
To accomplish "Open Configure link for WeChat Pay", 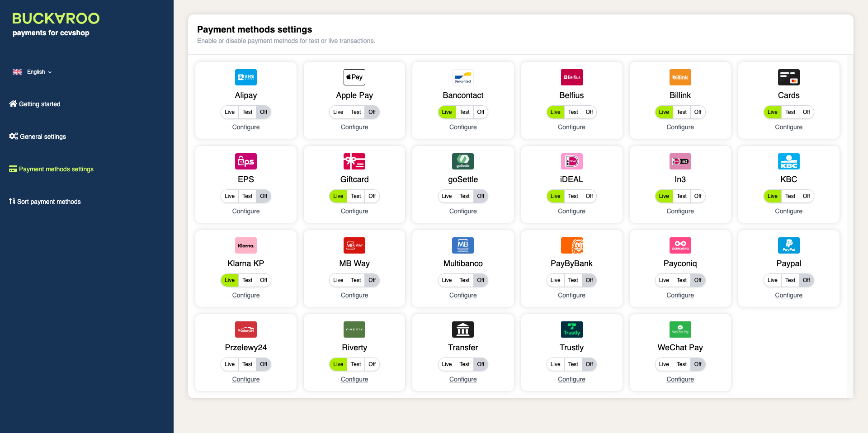I will tap(680, 379).
